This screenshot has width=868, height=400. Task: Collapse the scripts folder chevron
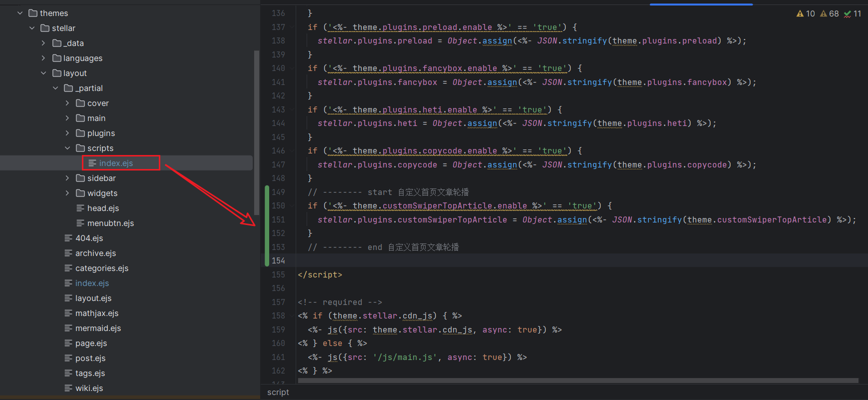point(67,148)
